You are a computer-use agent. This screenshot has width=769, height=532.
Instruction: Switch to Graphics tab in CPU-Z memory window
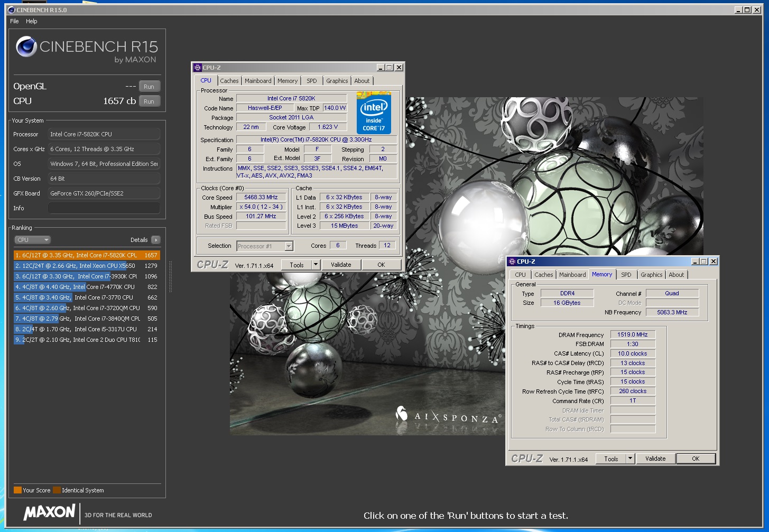651,275
